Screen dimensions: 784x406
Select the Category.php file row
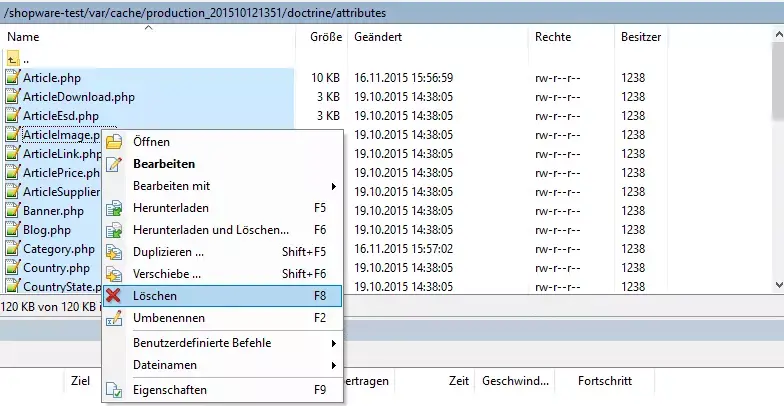point(58,249)
